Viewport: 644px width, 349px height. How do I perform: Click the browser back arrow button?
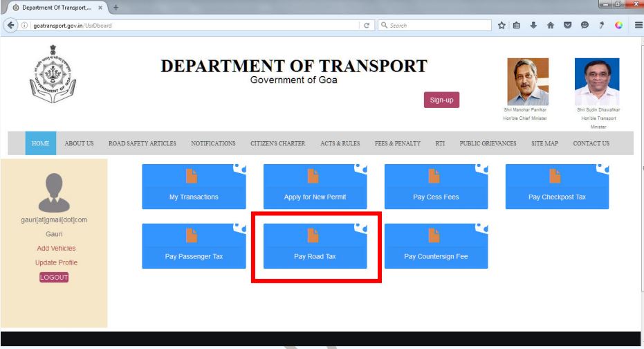10,26
